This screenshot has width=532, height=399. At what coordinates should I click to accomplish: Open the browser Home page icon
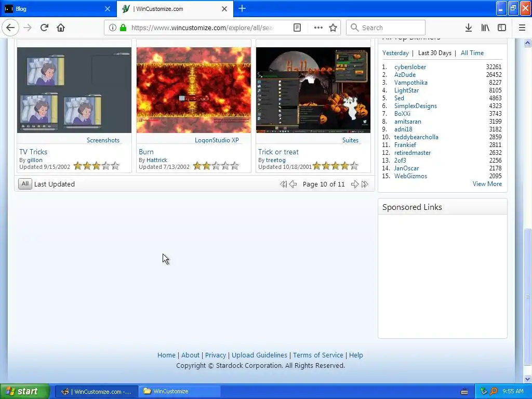[61, 28]
